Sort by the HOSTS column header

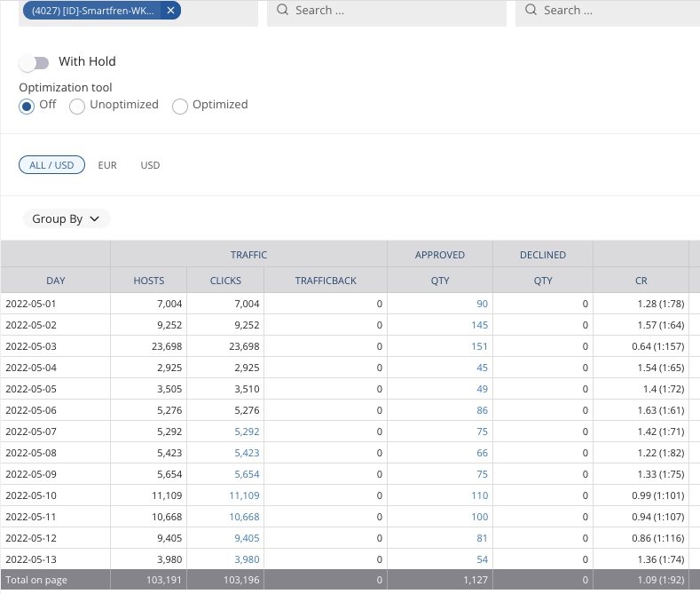coord(149,281)
